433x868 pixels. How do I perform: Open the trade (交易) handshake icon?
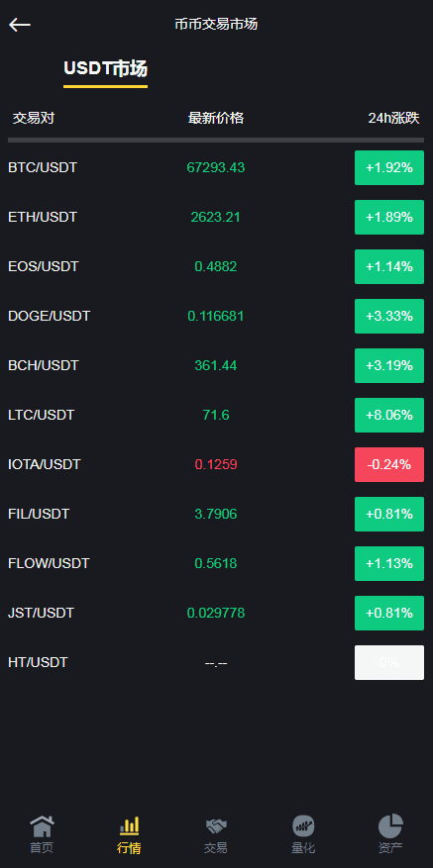(x=216, y=826)
